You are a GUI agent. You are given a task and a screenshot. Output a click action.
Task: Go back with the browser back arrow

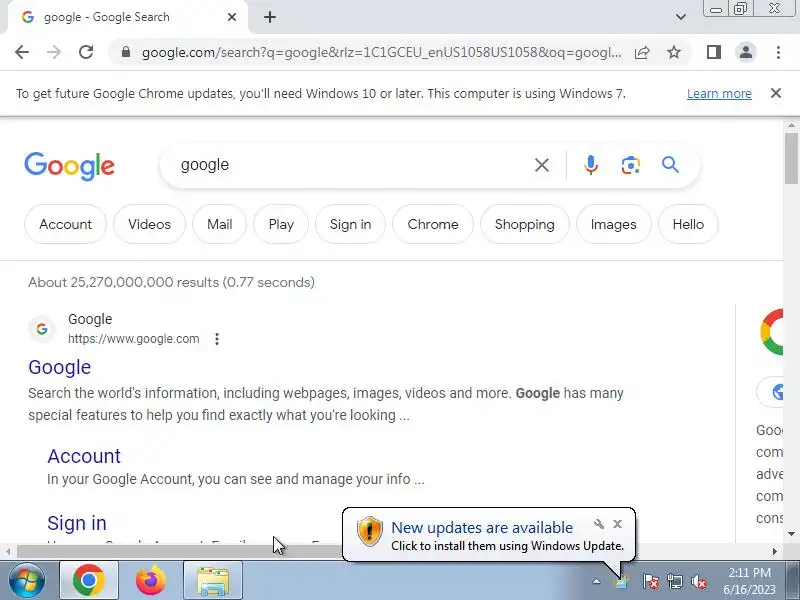(22, 52)
